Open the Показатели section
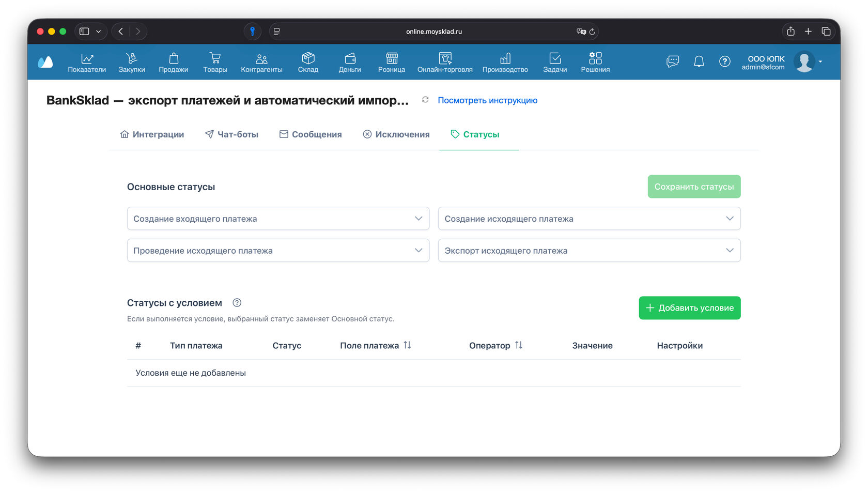 click(x=87, y=62)
